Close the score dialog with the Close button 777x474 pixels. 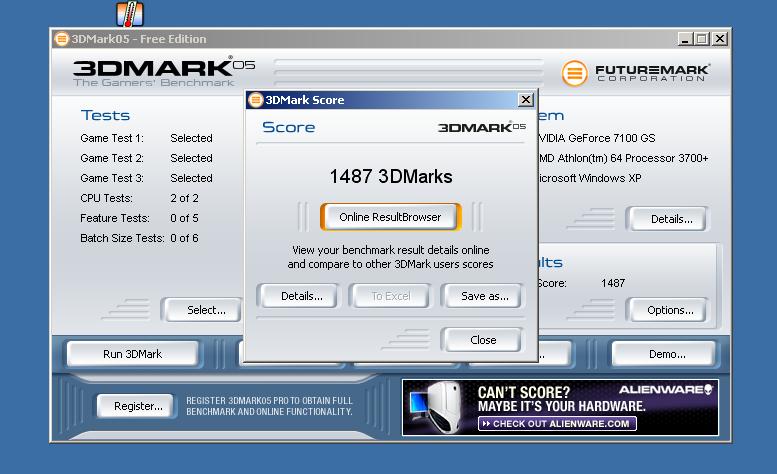click(x=483, y=340)
